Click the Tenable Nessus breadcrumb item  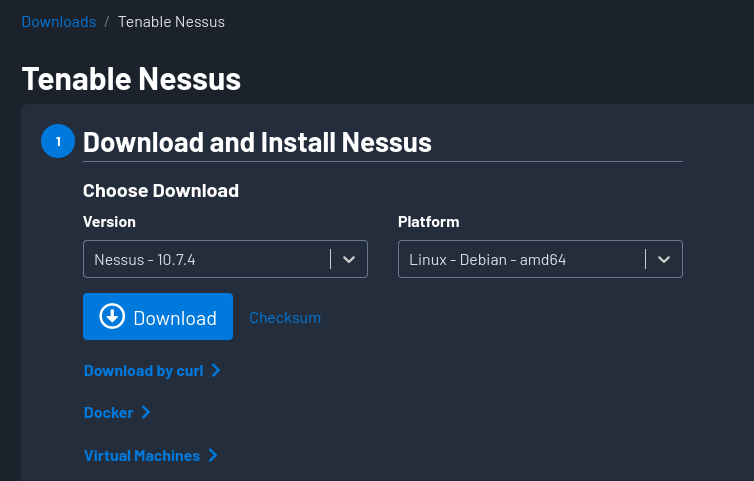click(x=171, y=21)
